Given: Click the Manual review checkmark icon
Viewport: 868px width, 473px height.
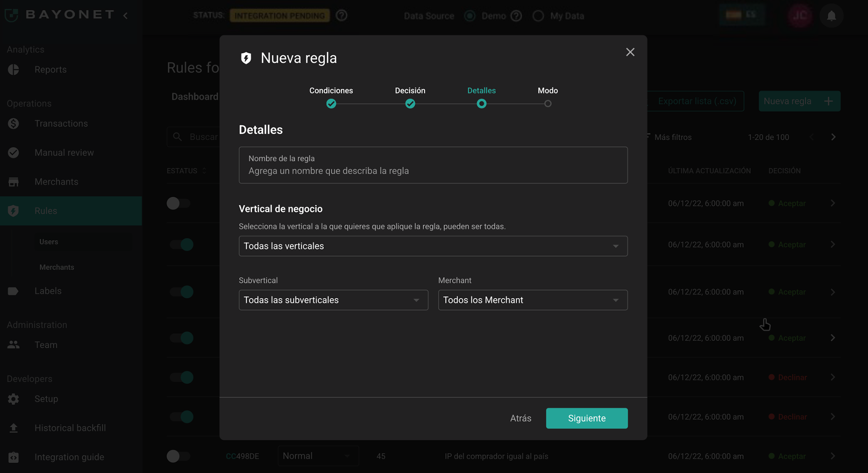Looking at the screenshot, I should pos(14,153).
